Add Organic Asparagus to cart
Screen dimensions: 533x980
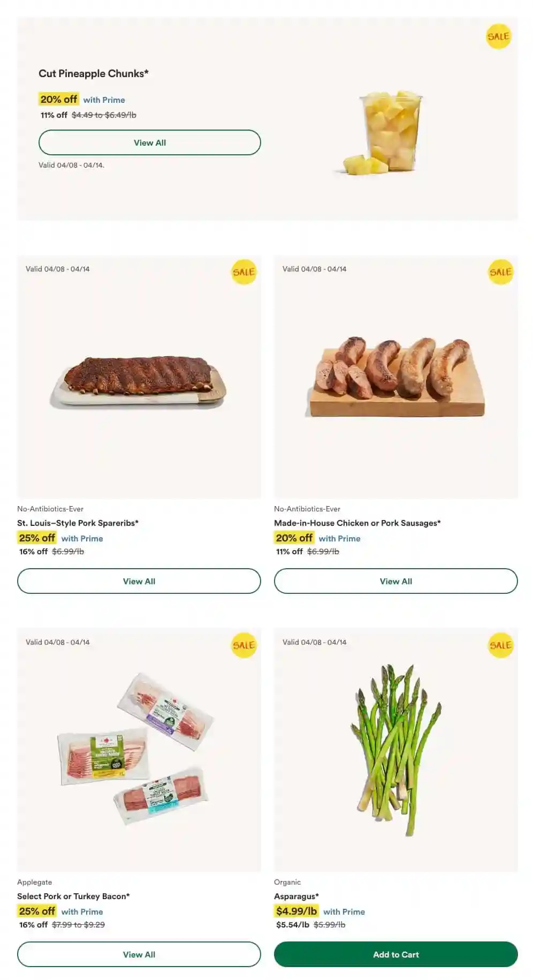[x=395, y=954]
